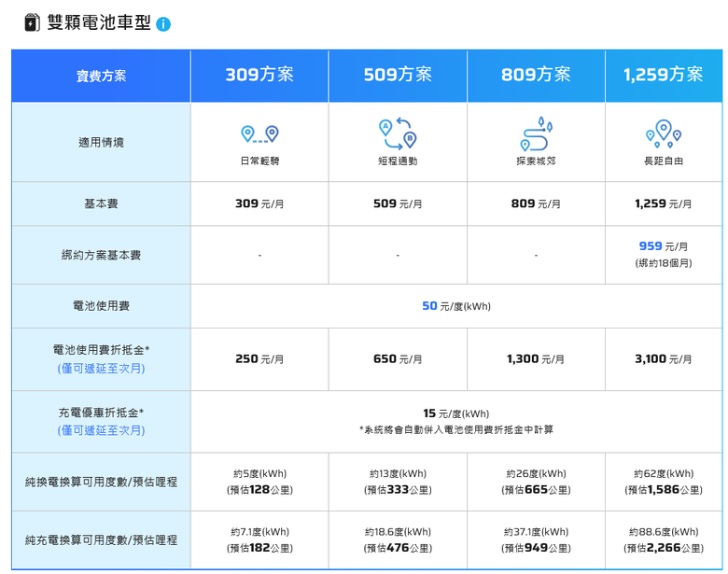Click the 長距自由 caption text
The image size is (728, 574).
coord(664,161)
